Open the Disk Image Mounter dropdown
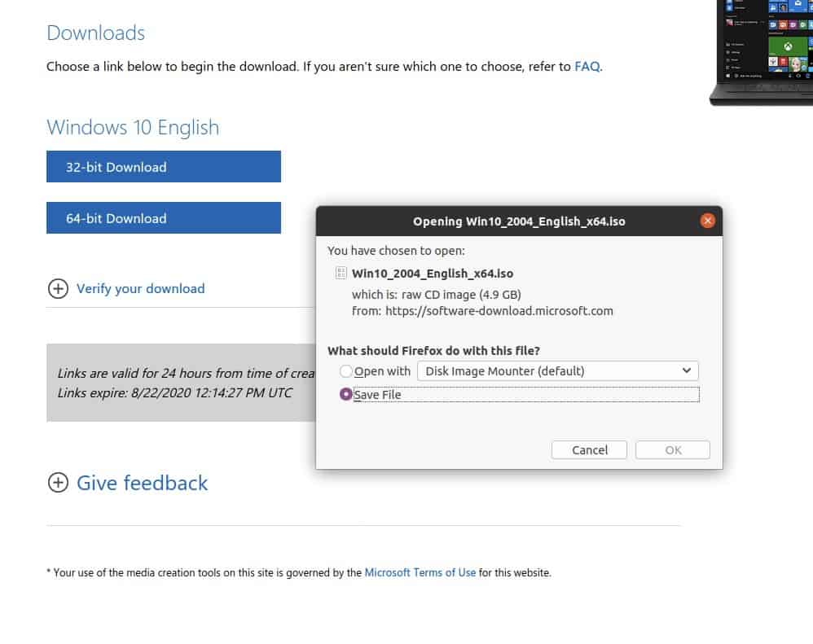The height and width of the screenshot is (644, 813). tap(557, 371)
